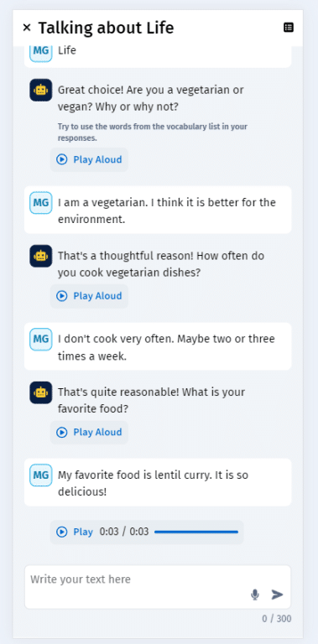Select the 'I am a vegetarian' message

(158, 210)
